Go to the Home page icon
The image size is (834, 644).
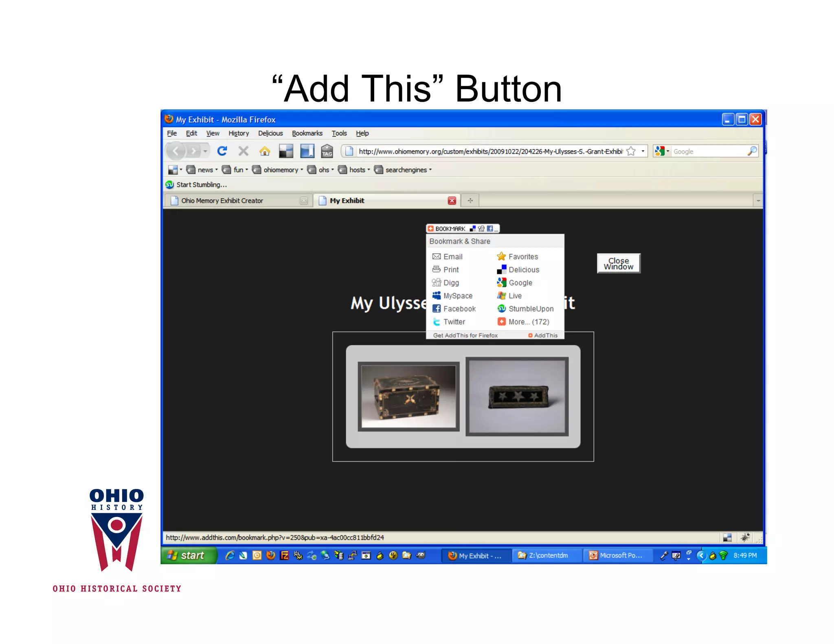coord(265,151)
